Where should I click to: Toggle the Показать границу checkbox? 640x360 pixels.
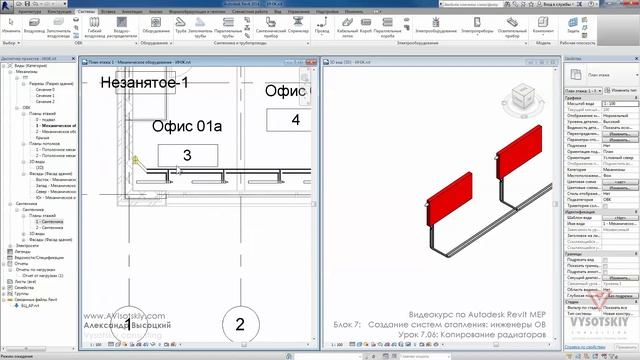click(605, 266)
